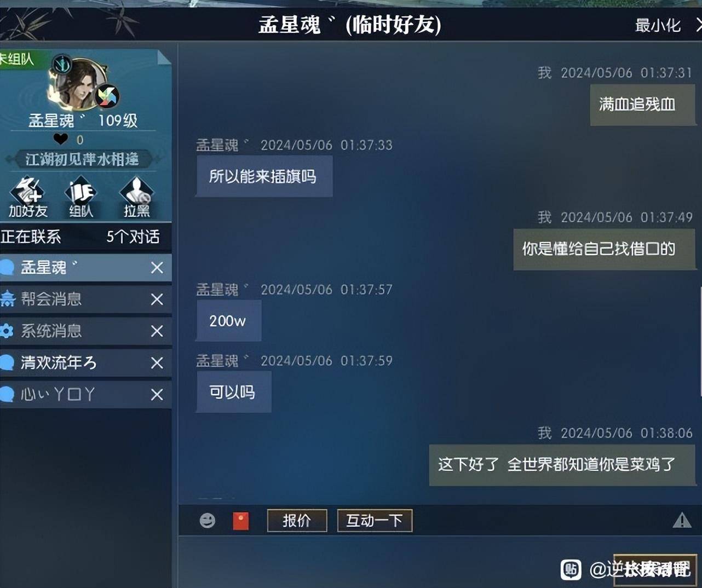Screen dimensions: 702x588
Task: Click the pinwheel badge on avatar
Action: tap(107, 96)
